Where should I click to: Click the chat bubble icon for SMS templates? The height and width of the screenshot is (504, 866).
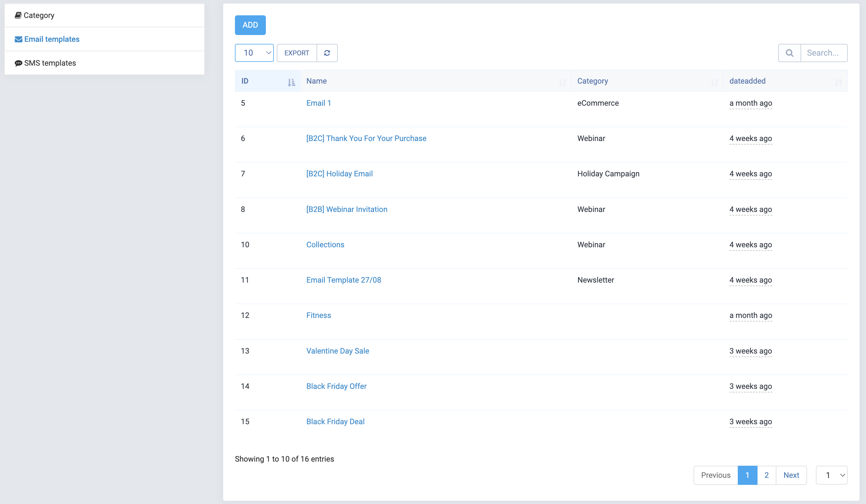18,63
